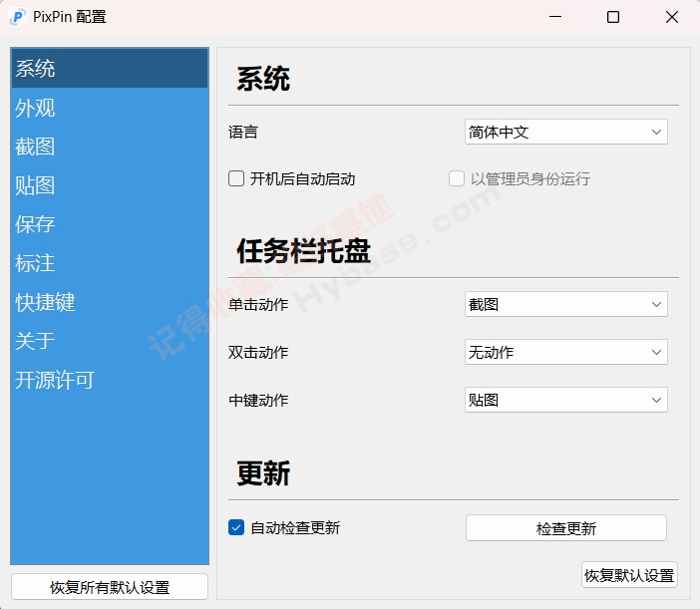Select 标注 in the sidebar
700x609 pixels.
110,262
